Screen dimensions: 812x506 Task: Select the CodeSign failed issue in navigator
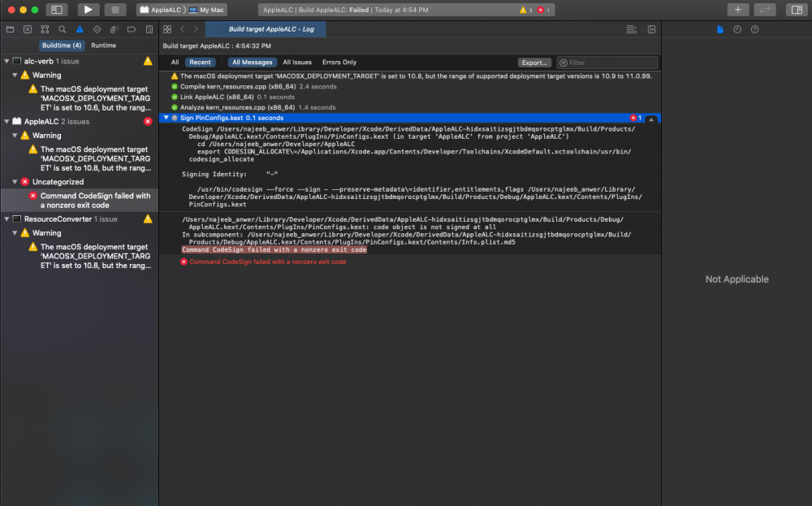pos(80,201)
